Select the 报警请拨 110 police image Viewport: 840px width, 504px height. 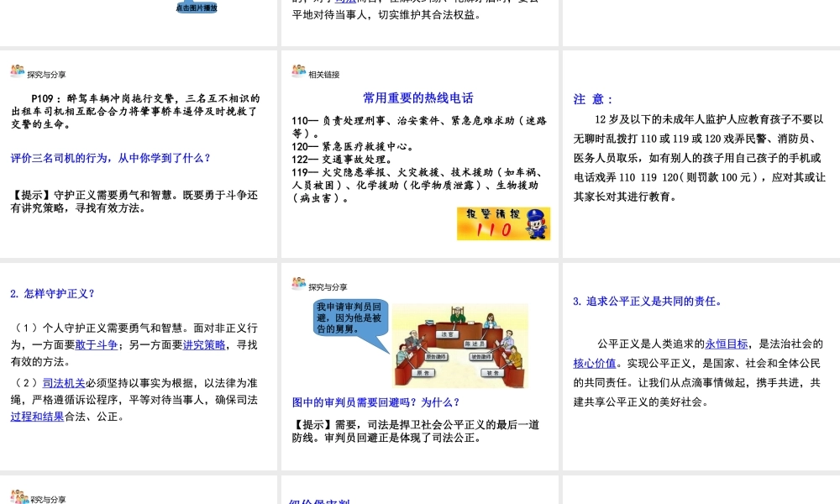pos(503,223)
